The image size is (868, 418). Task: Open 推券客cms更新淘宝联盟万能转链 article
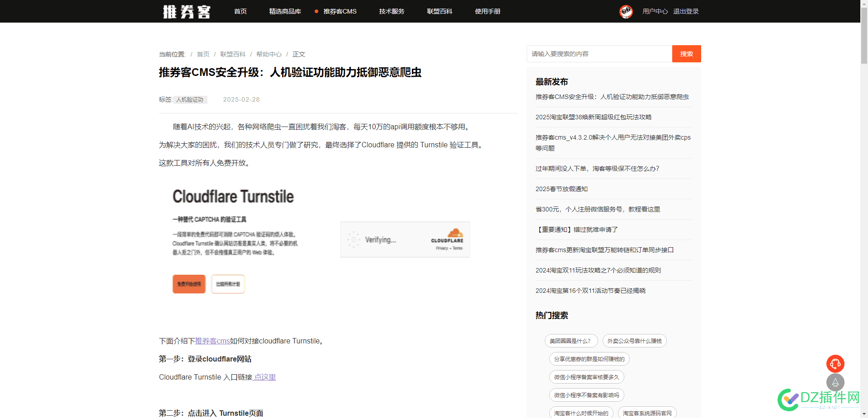604,250
